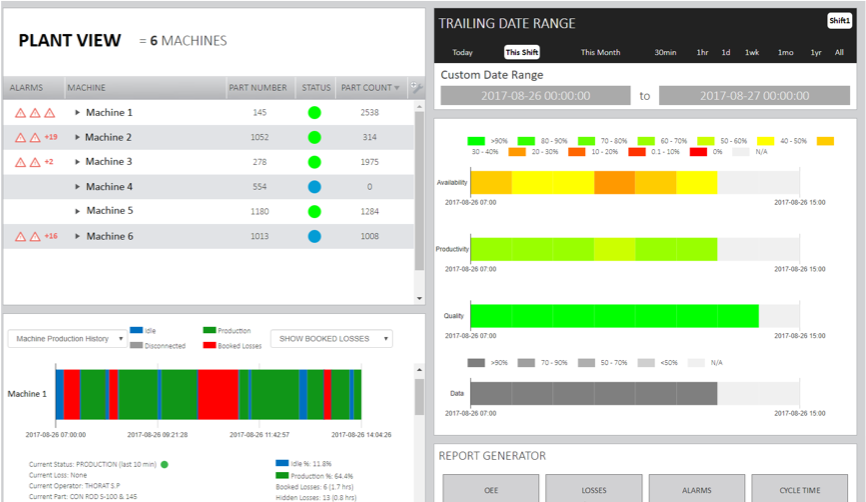This screenshot has height=502, width=866.
Task: Choose the All trailing range
Action: (x=839, y=52)
